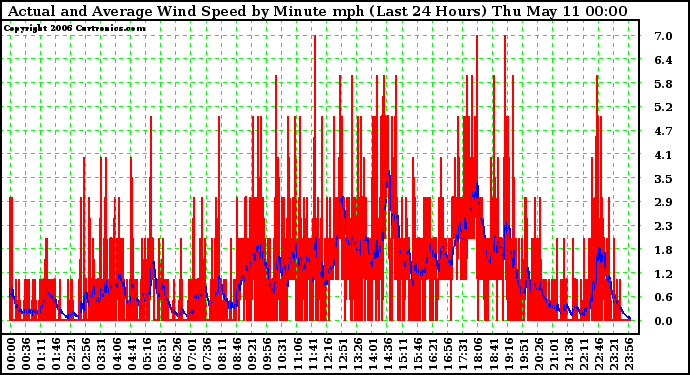This screenshot has height=375, width=690.
Task: Click the 6.4 y-axis label
Action: point(663,60)
